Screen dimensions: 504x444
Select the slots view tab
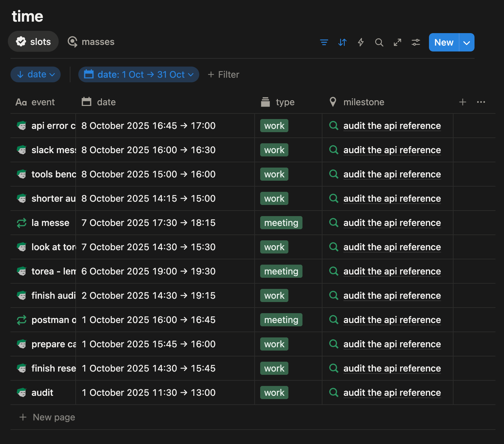click(x=33, y=42)
